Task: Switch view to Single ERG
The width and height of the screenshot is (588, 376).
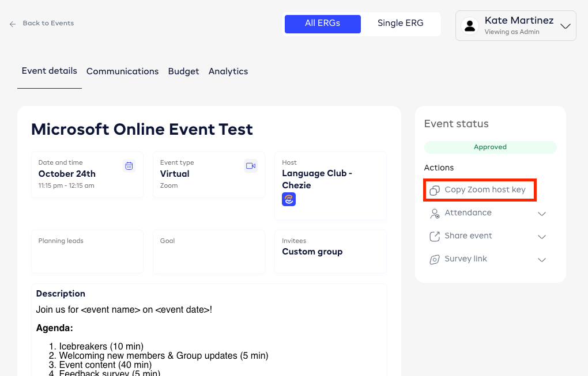Action: click(x=400, y=24)
